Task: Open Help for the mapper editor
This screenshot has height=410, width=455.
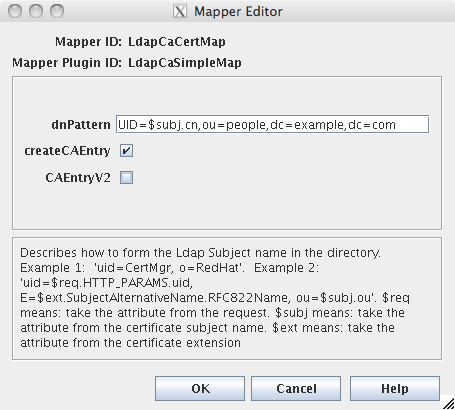Action: [395, 389]
